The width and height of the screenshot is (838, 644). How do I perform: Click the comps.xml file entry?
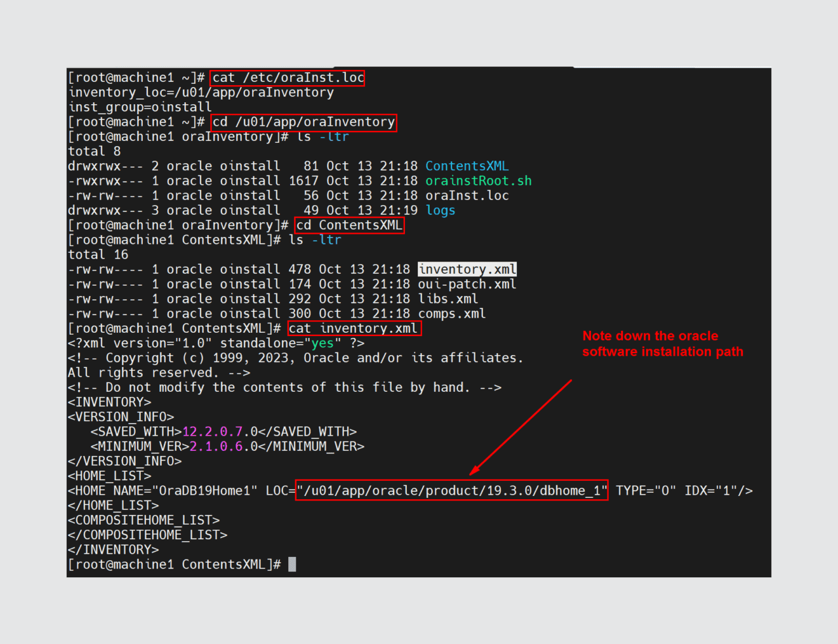451,313
